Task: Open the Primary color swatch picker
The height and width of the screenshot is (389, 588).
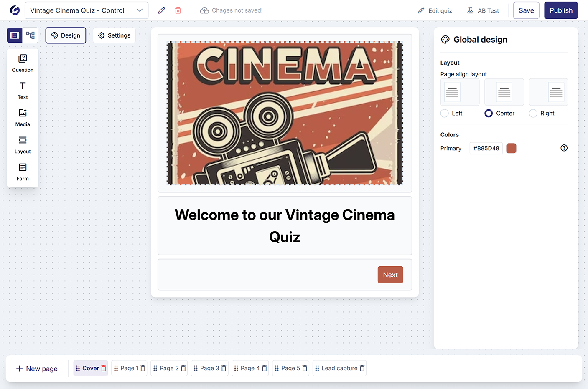Action: point(511,148)
